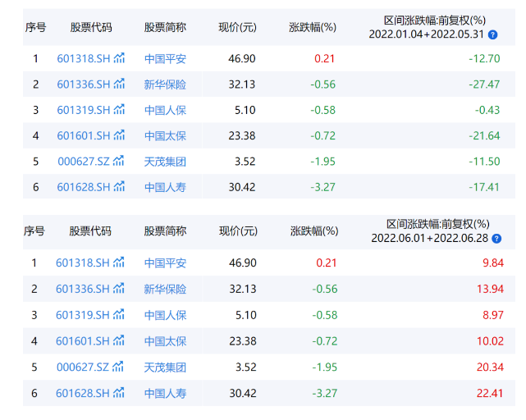Sort by 涨跌幅(%) column header in the bottom table

click(313, 231)
